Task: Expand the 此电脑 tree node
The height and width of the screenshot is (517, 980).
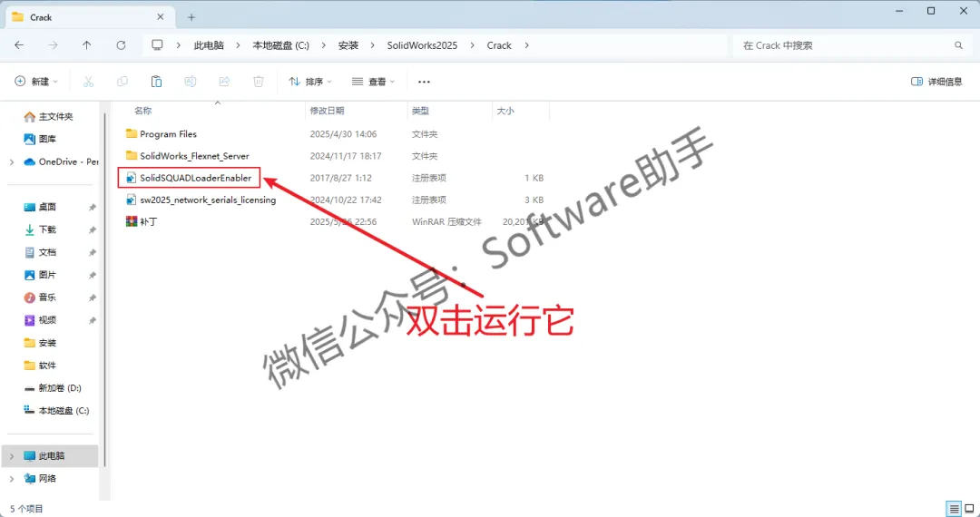Action: tap(12, 456)
